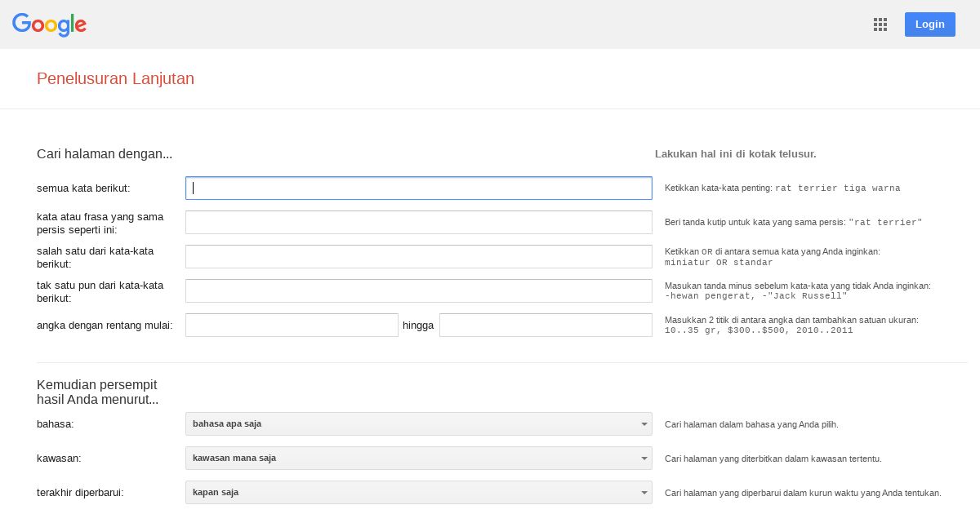Click the 'Penelusuran Lanjutan' page heading
This screenshot has width=980, height=514.
tap(115, 79)
